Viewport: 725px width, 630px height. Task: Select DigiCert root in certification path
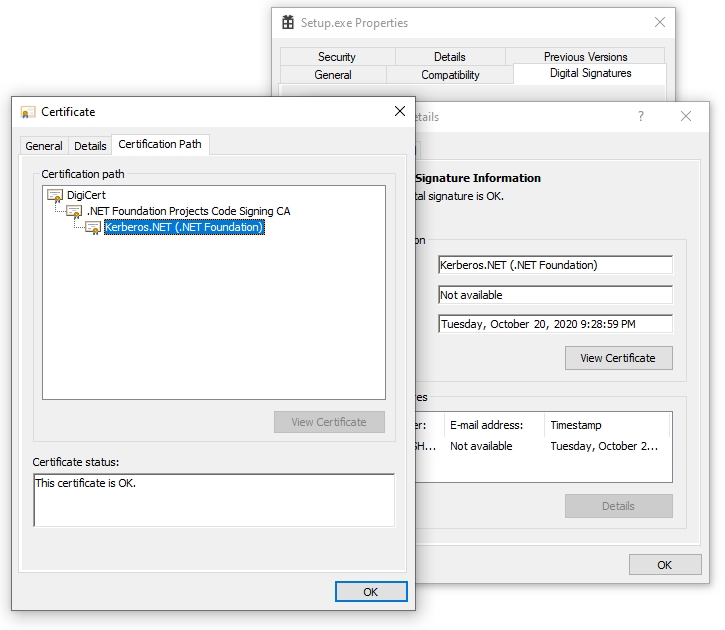click(86, 195)
